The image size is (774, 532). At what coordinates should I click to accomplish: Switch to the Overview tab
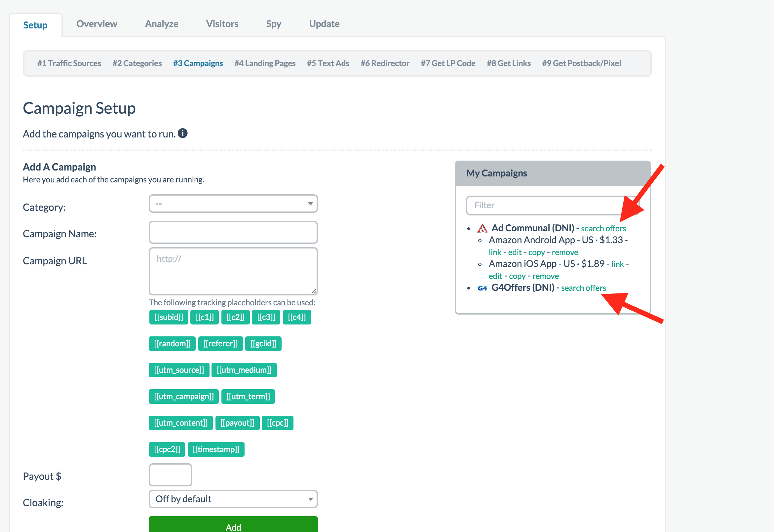pyautogui.click(x=97, y=24)
